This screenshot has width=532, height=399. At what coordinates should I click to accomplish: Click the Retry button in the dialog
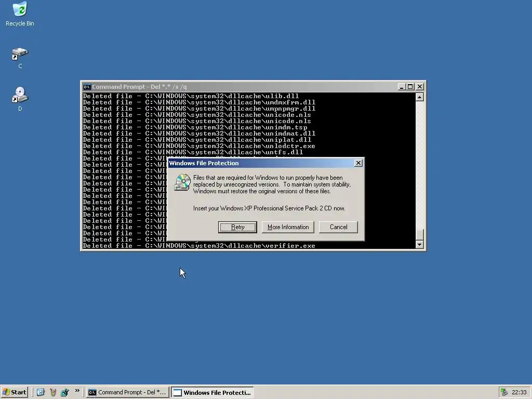237,227
